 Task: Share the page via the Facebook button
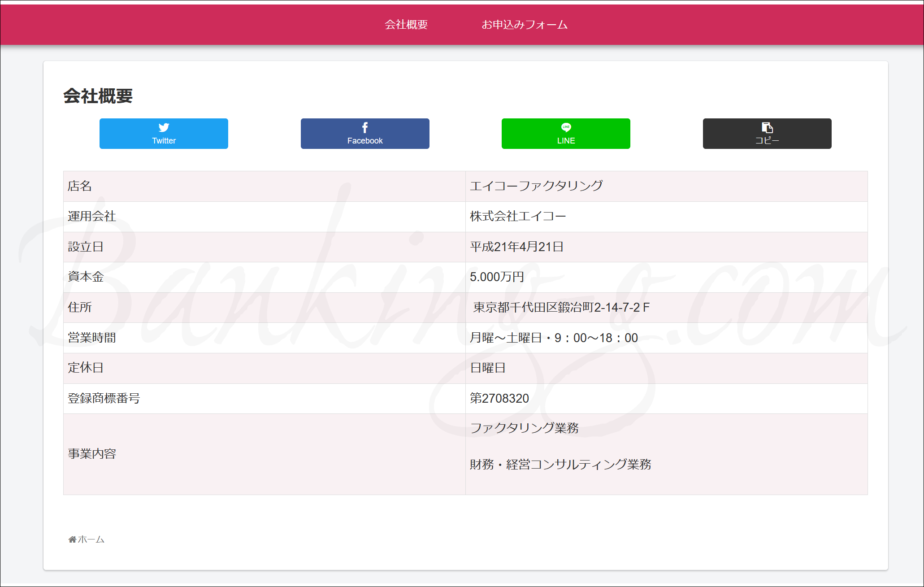(x=365, y=134)
